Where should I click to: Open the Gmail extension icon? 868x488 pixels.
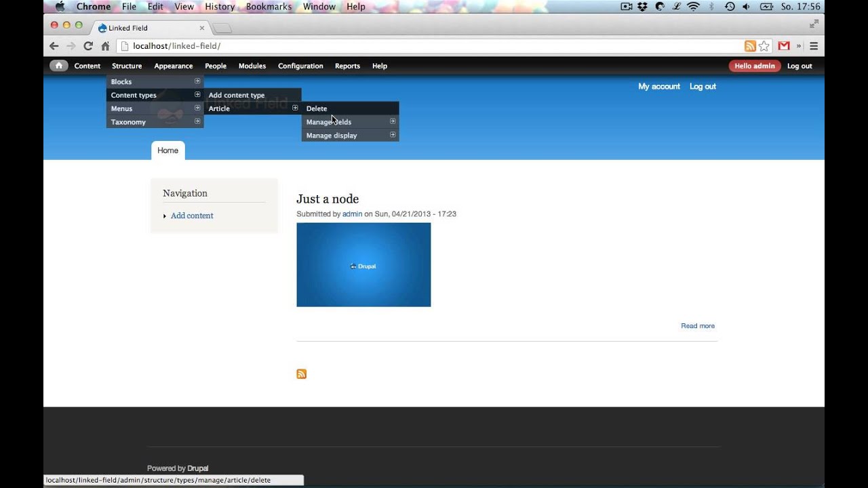tap(784, 46)
